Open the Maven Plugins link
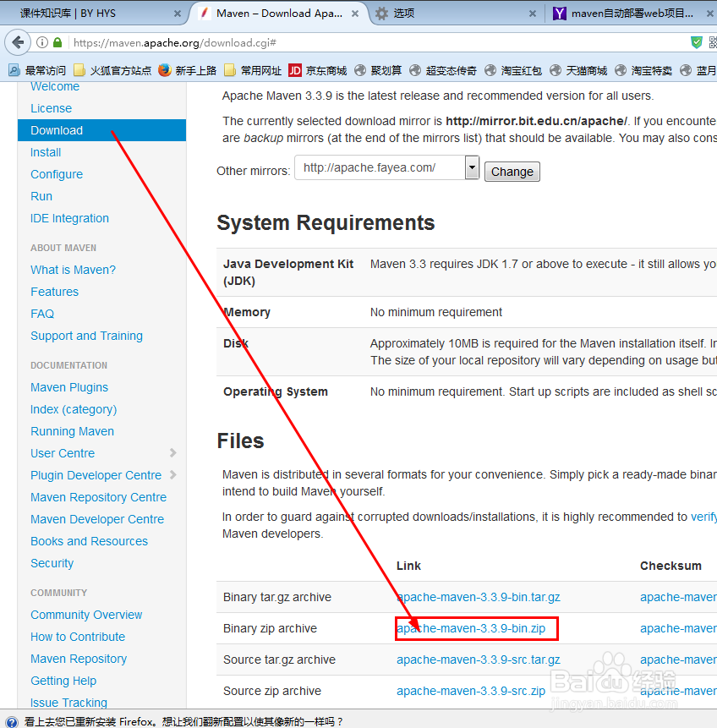Viewport: 717px width, 728px height. (x=69, y=387)
